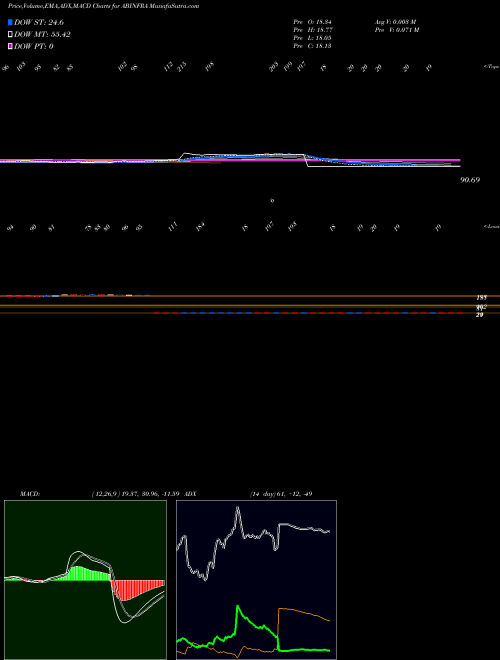
Task: Click the blue DOW ST legend square
Action: pyautogui.click(x=11, y=22)
